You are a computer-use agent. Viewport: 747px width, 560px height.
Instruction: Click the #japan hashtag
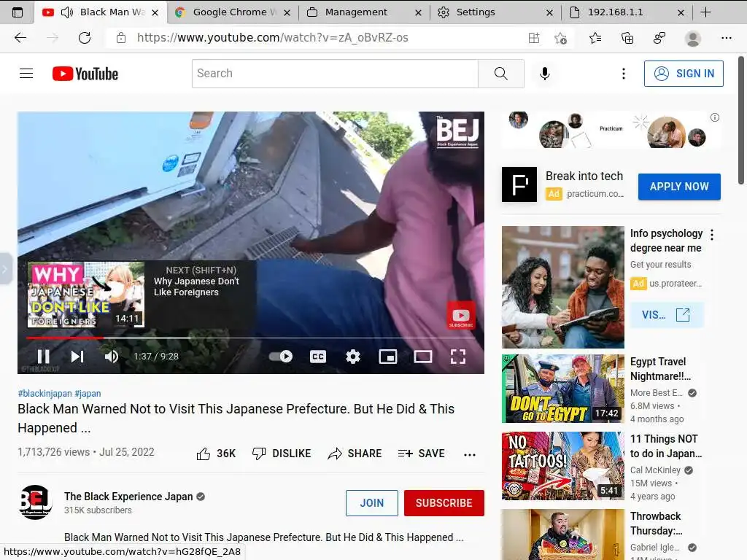coord(88,393)
